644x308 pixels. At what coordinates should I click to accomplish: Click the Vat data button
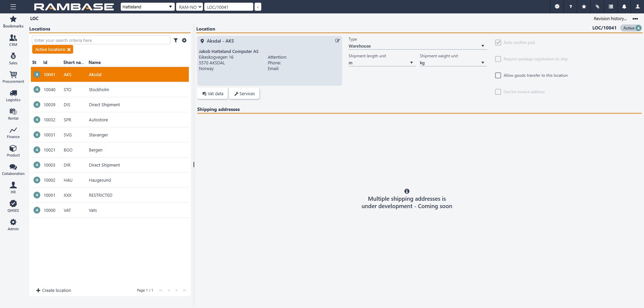[x=213, y=94]
